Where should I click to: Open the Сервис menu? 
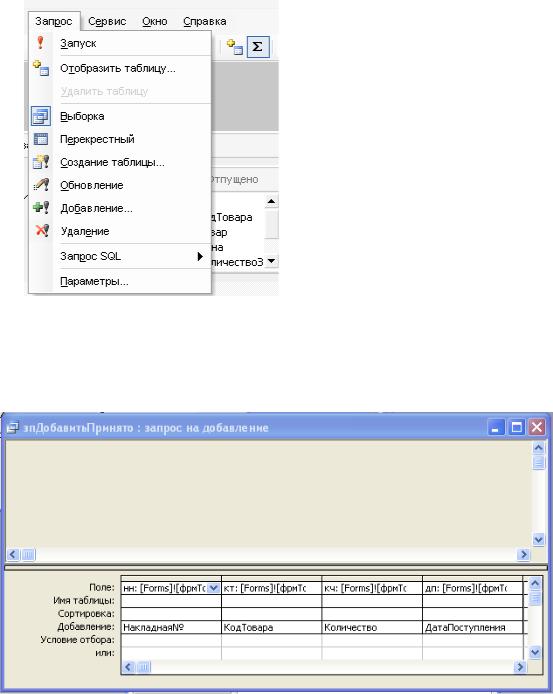[107, 21]
